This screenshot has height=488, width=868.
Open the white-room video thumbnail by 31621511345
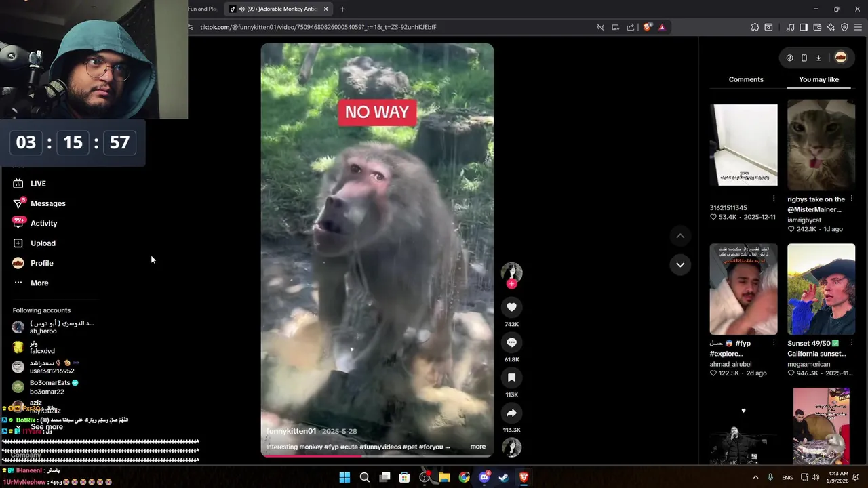pyautogui.click(x=743, y=145)
